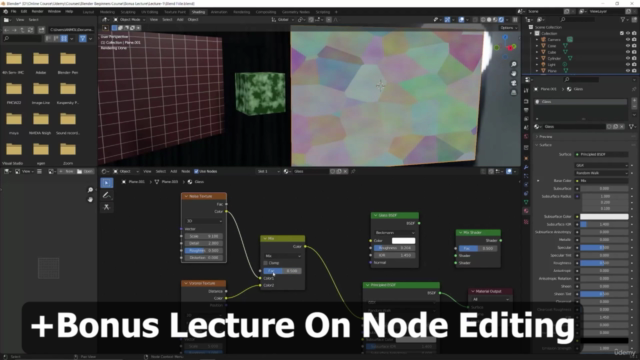The image size is (640, 360).
Task: Enable rendered viewport shading mode
Action: pyautogui.click(x=501, y=20)
